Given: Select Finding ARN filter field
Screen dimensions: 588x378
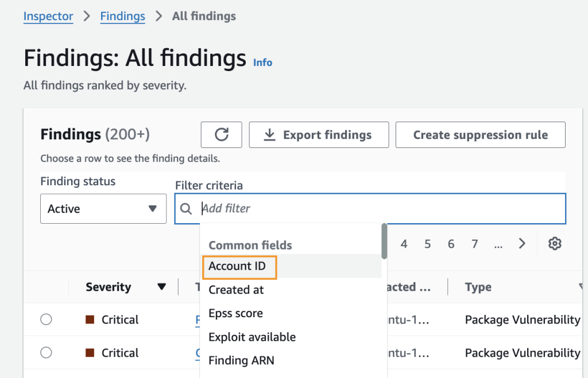Looking at the screenshot, I should 241,360.
